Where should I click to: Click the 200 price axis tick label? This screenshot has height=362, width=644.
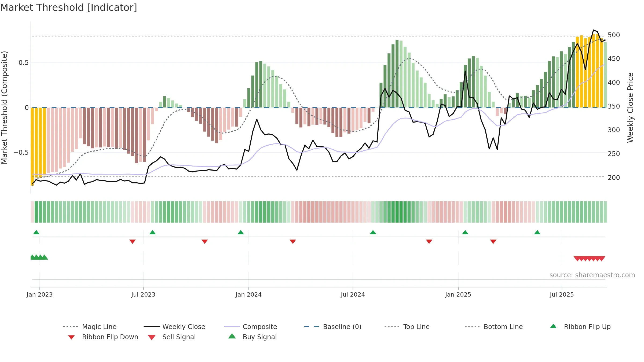(614, 178)
